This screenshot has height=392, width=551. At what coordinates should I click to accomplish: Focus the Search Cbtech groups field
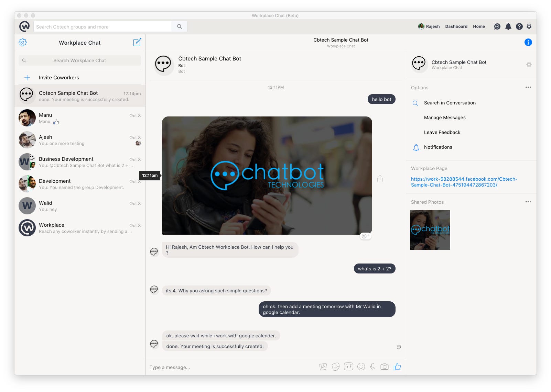102,26
